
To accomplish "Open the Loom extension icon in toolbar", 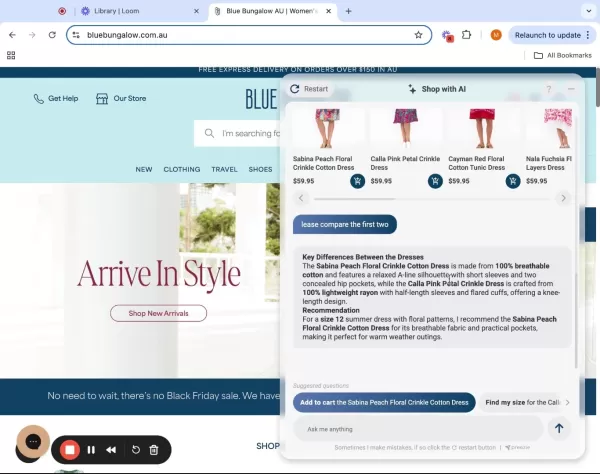I will click(447, 36).
